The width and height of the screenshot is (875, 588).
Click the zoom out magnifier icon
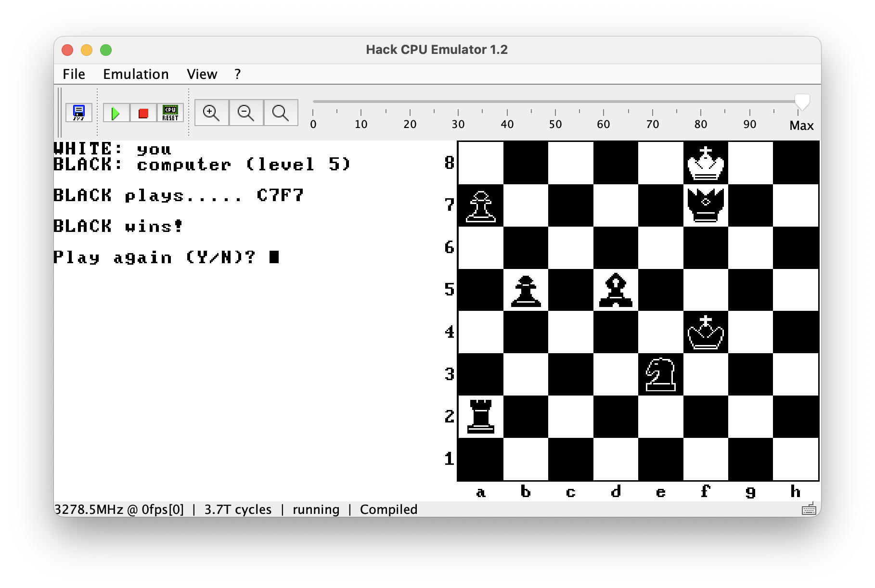coord(246,113)
